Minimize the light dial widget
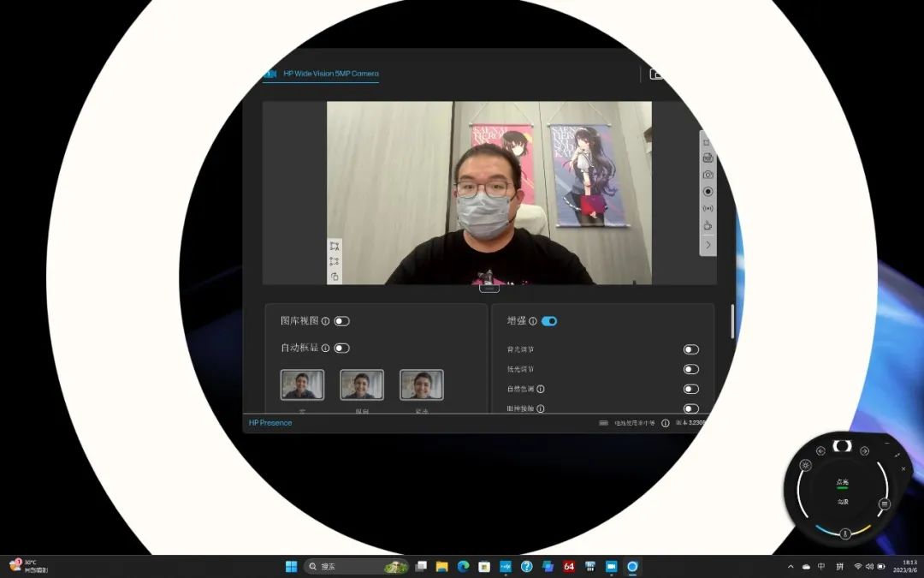 pos(887,443)
